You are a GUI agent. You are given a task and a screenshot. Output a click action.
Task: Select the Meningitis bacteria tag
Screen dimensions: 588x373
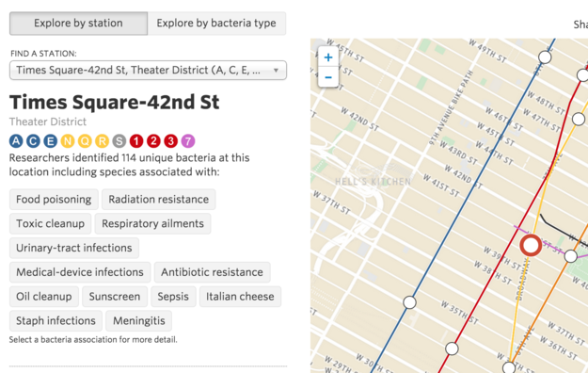(138, 321)
